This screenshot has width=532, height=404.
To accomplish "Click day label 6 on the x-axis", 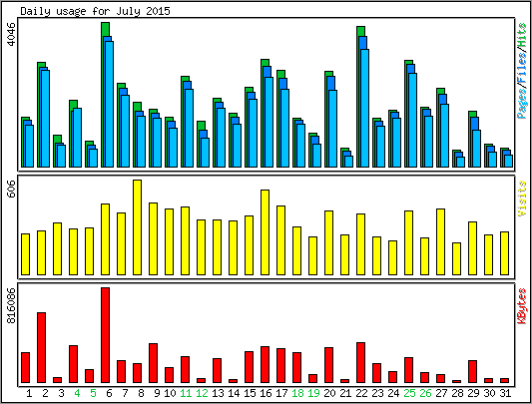I will tap(109, 393).
